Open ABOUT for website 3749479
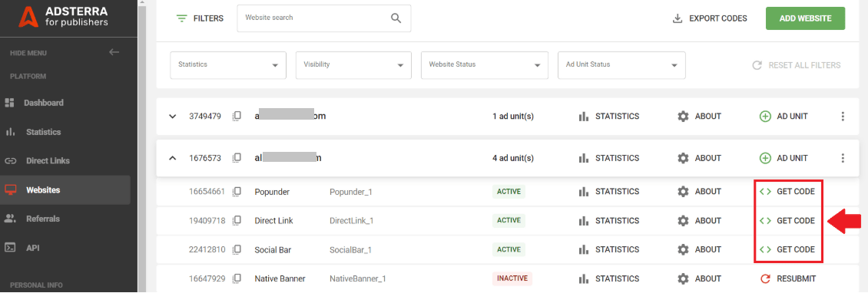This screenshot has height=293, width=868. (700, 116)
